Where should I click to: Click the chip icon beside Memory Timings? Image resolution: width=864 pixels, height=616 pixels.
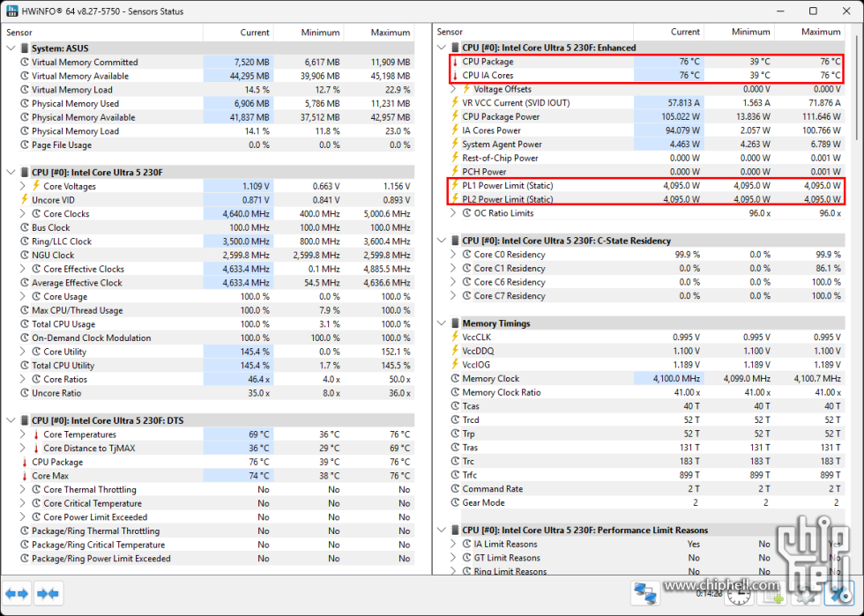pos(455,323)
